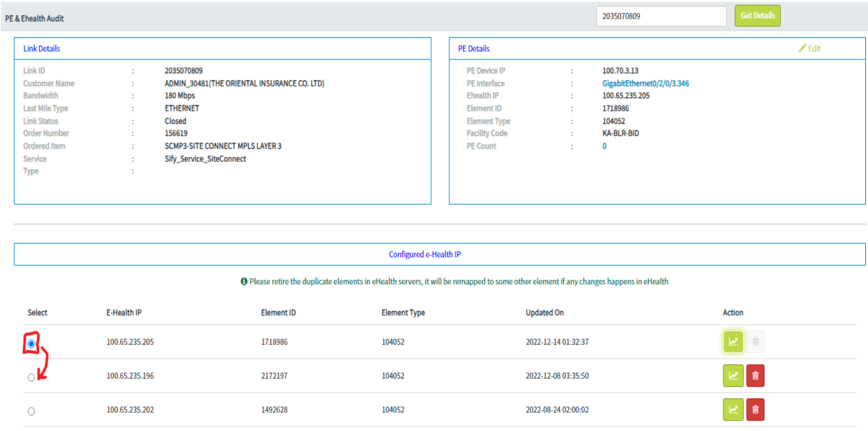Click Facility Code value KA-BLR-BID
The width and height of the screenshot is (868, 431).
(621, 133)
